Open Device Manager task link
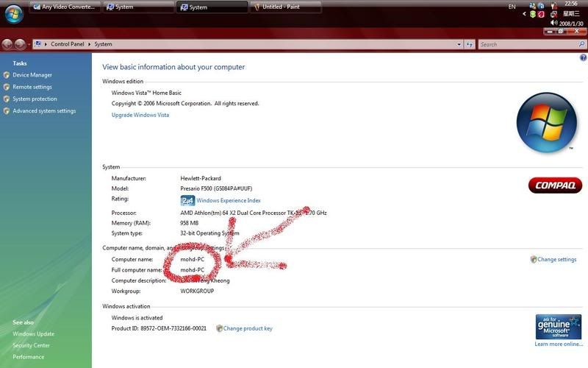This screenshot has height=368, width=588. [32, 75]
